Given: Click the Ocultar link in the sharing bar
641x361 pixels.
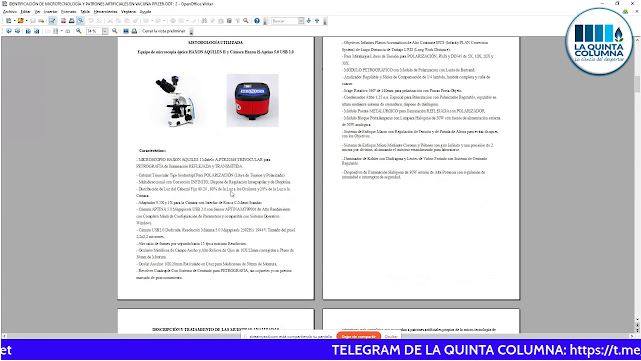Looking at the screenshot, I should (x=391, y=336).
